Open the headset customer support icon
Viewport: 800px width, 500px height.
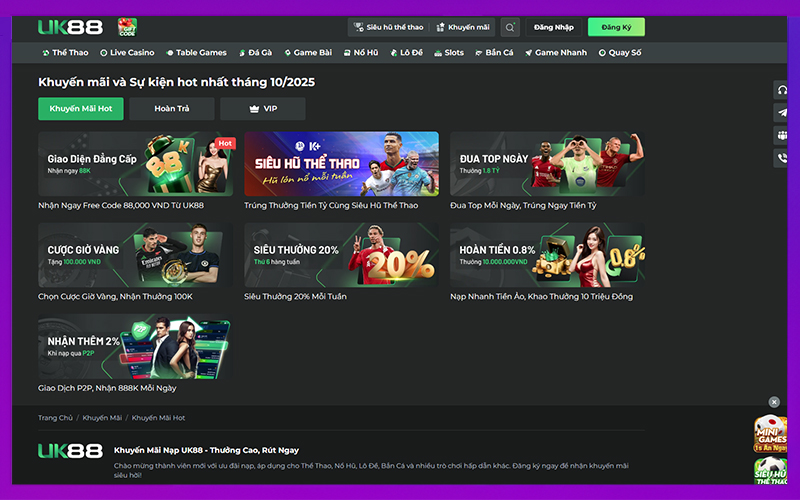[782, 90]
